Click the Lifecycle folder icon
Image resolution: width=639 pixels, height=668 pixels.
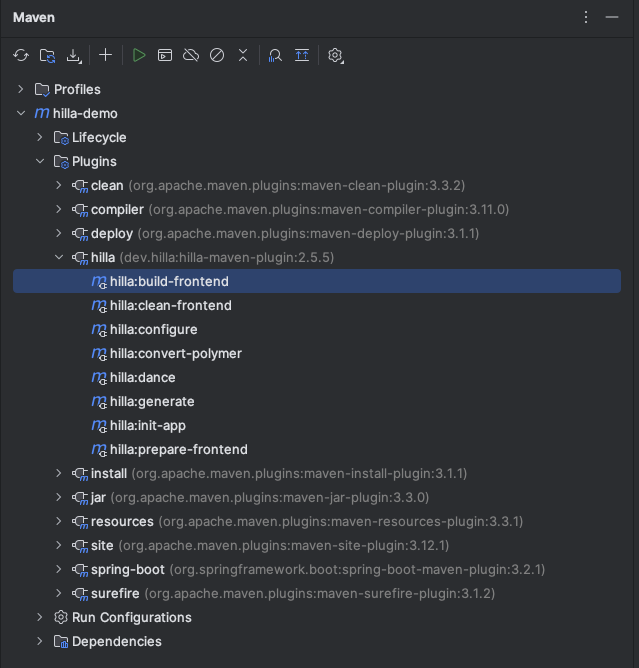tap(61, 138)
